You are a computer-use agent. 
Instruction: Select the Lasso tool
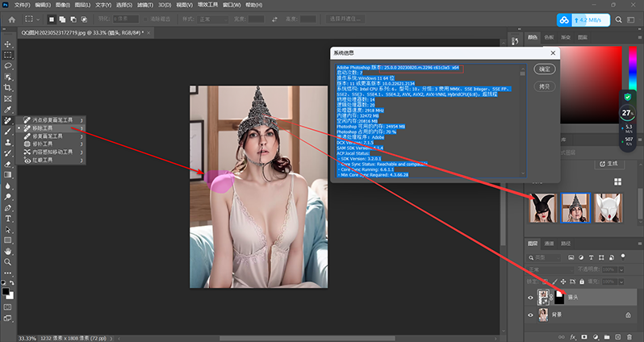[x=8, y=65]
